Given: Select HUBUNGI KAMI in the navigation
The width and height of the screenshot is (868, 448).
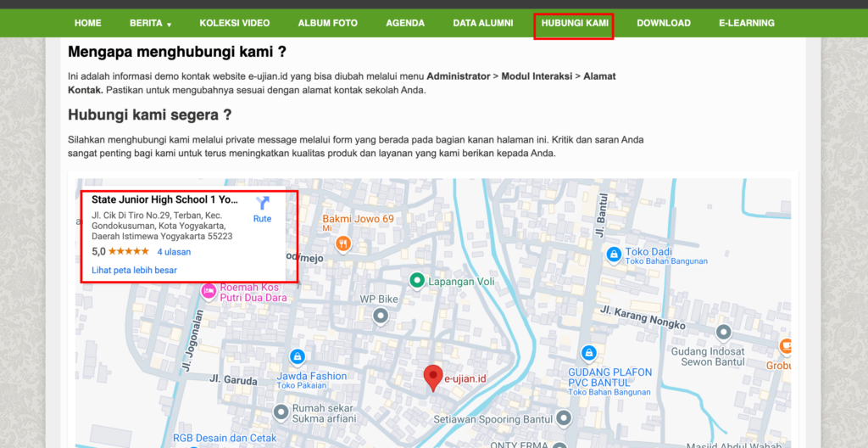Looking at the screenshot, I should point(575,23).
